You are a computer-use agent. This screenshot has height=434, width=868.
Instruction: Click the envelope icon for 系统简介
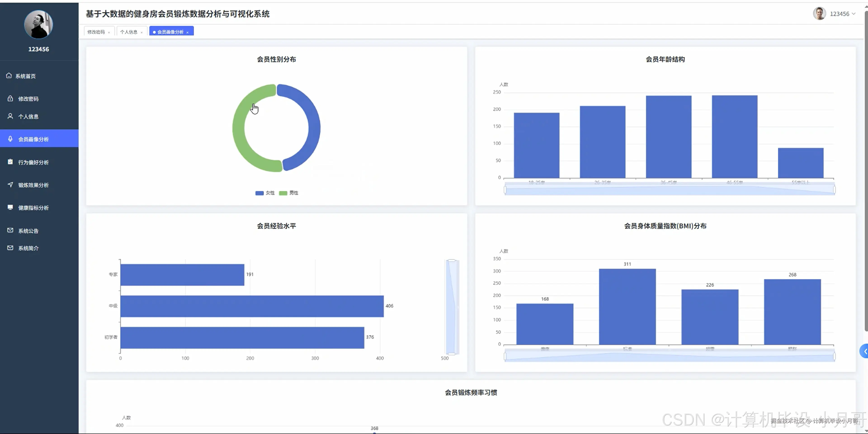(x=10, y=248)
